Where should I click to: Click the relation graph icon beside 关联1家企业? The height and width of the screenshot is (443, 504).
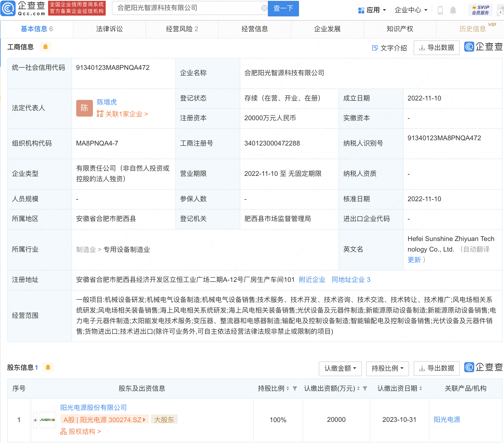[100, 114]
